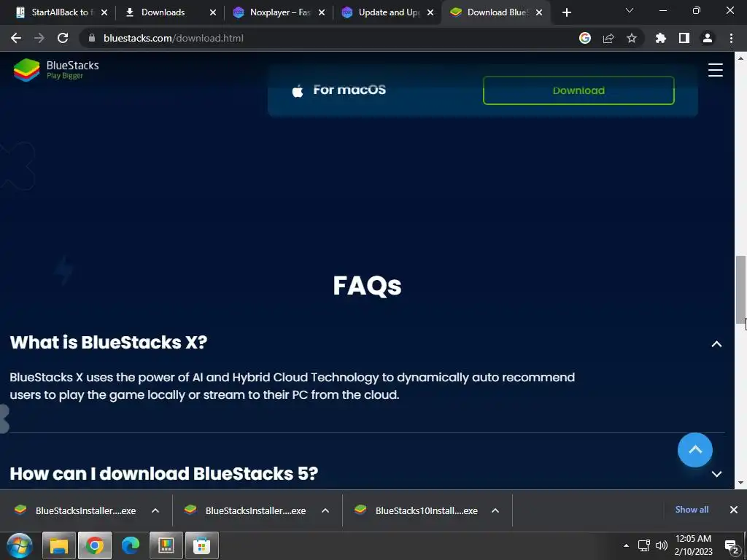Click scrollbar down arrow at bottom
The width and height of the screenshot is (747, 560).
pos(740,483)
